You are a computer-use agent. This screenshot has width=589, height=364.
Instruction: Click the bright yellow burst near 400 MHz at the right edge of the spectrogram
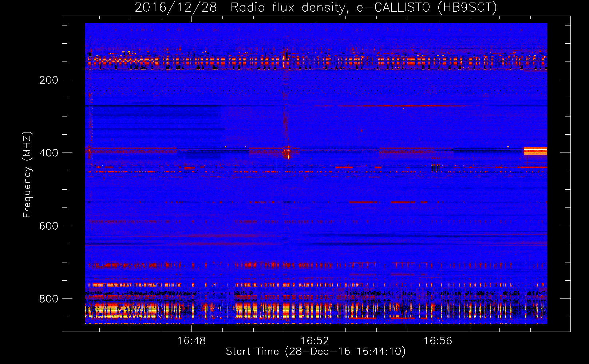pyautogui.click(x=535, y=151)
